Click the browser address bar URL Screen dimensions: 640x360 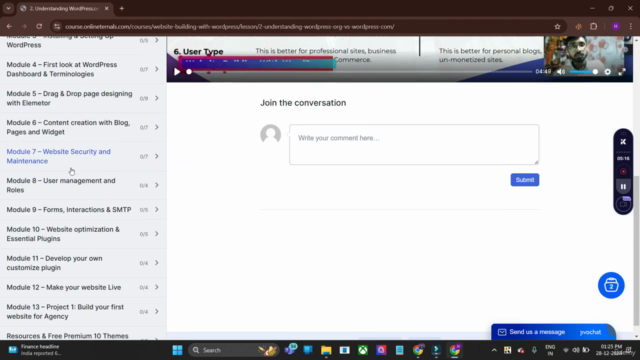pyautogui.click(x=230, y=27)
